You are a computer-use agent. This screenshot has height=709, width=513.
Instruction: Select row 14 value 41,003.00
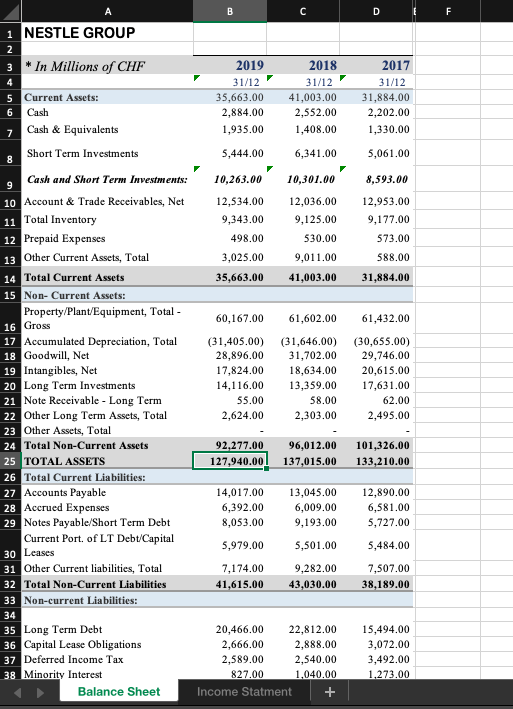[x=303, y=277]
